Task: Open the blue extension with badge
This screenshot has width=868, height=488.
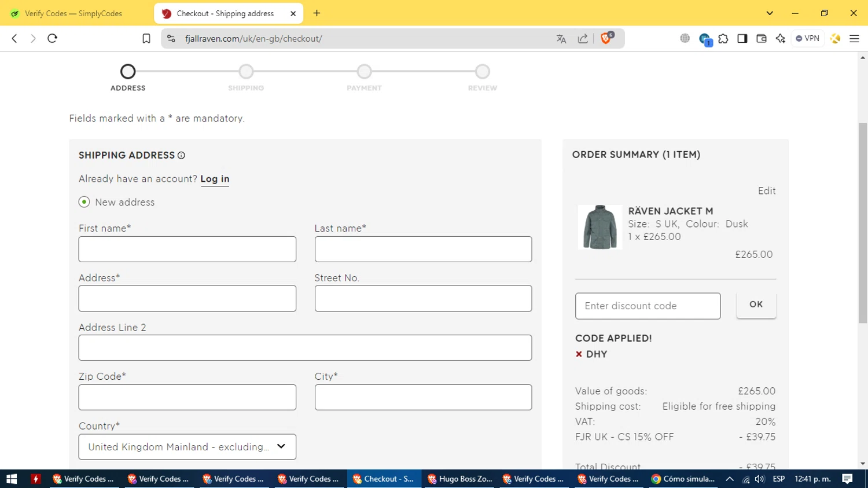Action: (704, 39)
